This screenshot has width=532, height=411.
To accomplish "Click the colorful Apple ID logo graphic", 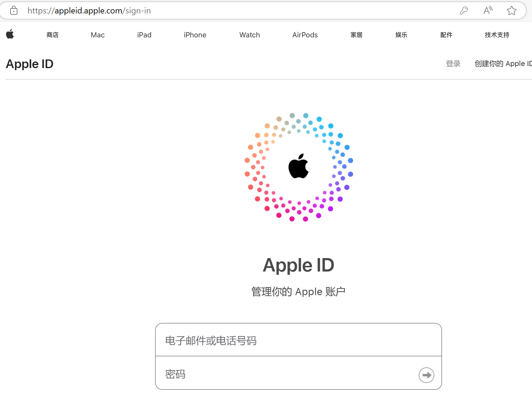I will (x=299, y=167).
